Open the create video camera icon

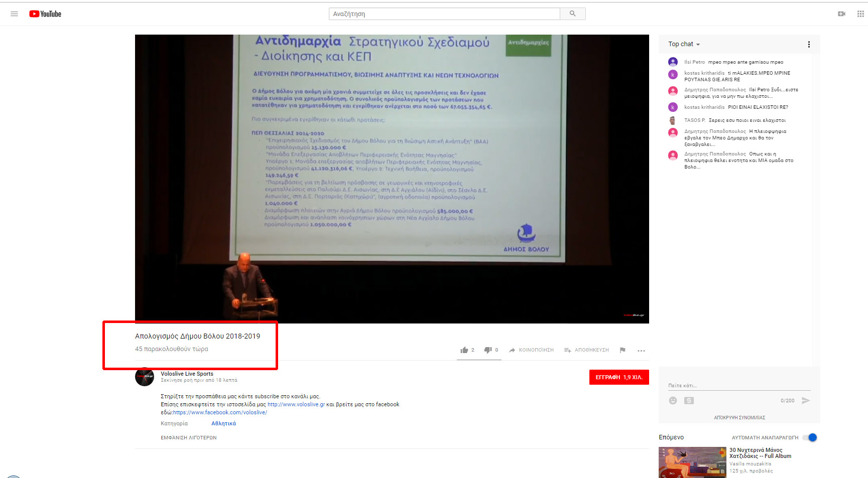coord(841,14)
